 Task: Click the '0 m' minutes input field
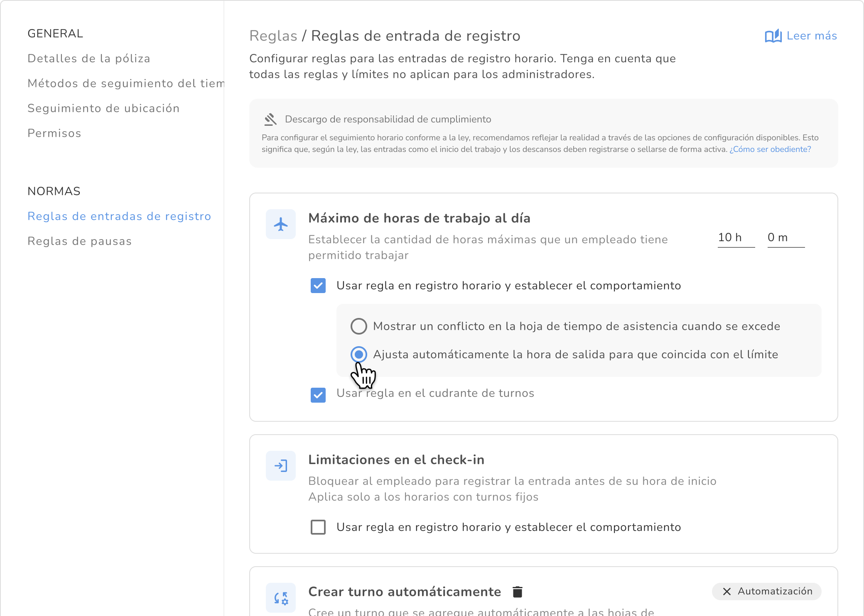point(785,238)
